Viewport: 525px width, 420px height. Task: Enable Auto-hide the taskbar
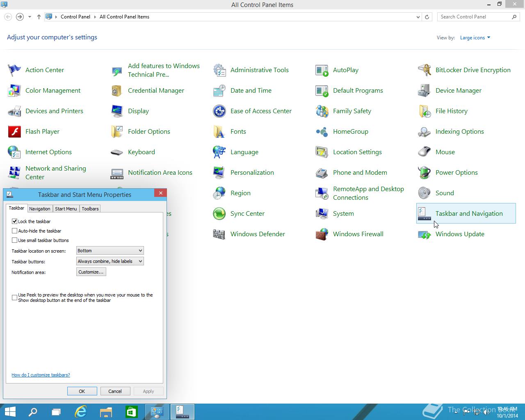pos(15,231)
